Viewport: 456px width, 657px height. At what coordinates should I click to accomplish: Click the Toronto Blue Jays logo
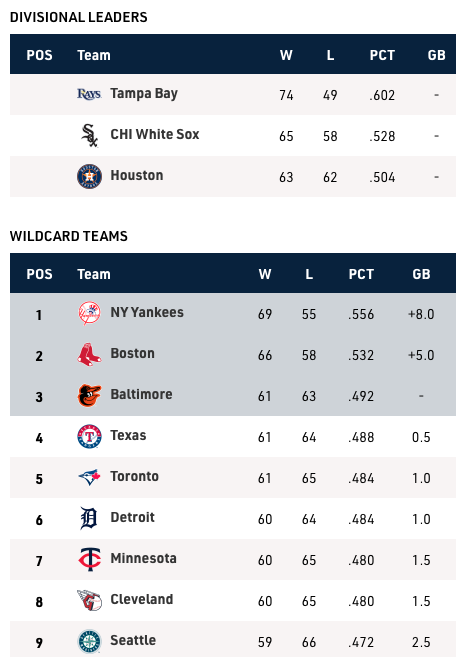(x=89, y=477)
